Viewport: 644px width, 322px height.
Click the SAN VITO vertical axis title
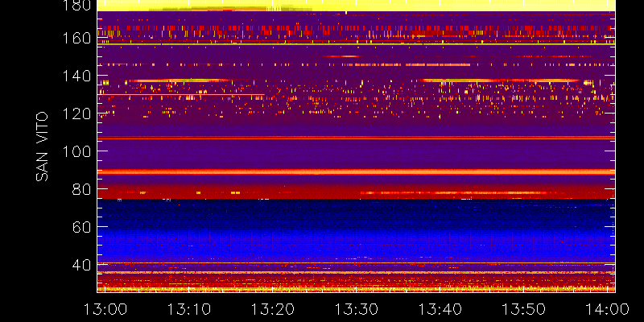click(x=42, y=147)
